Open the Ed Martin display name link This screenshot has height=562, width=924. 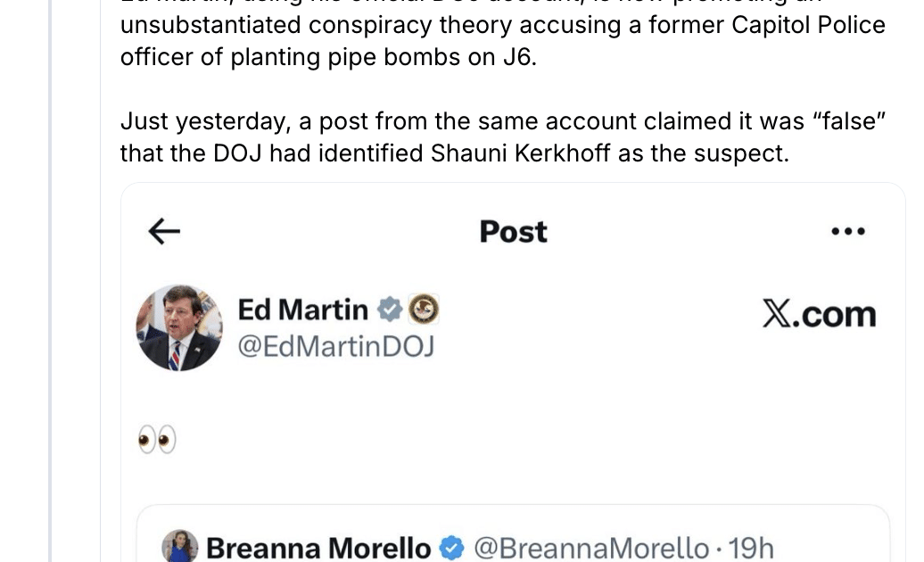coord(302,310)
